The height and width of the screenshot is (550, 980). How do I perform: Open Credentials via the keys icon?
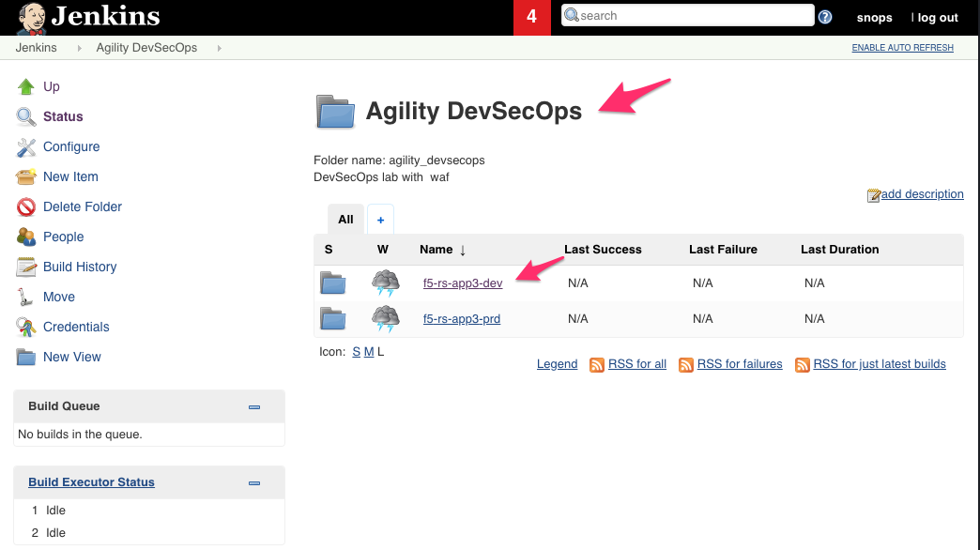coord(25,327)
